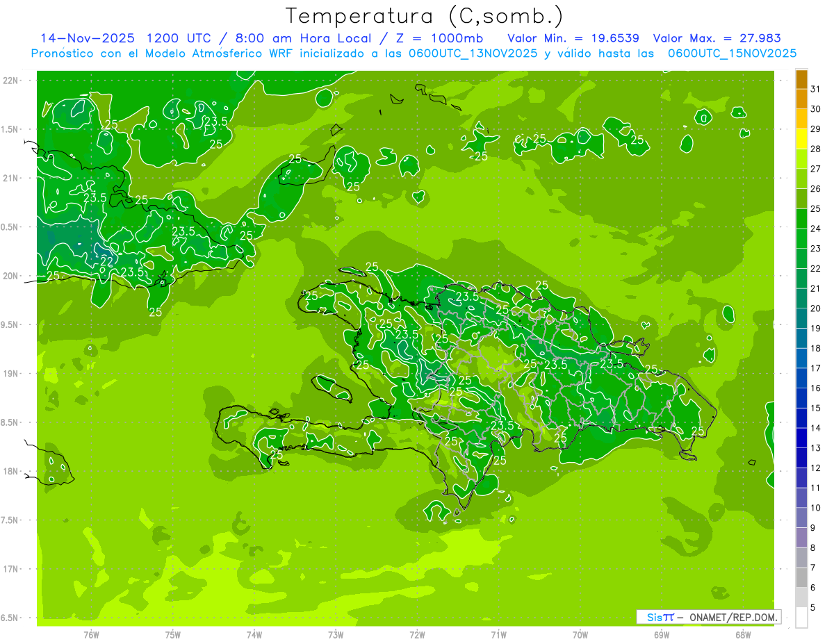This screenshot has height=644, width=834.
Task: Click the "70W" longitude axis label
Action: tap(580, 634)
